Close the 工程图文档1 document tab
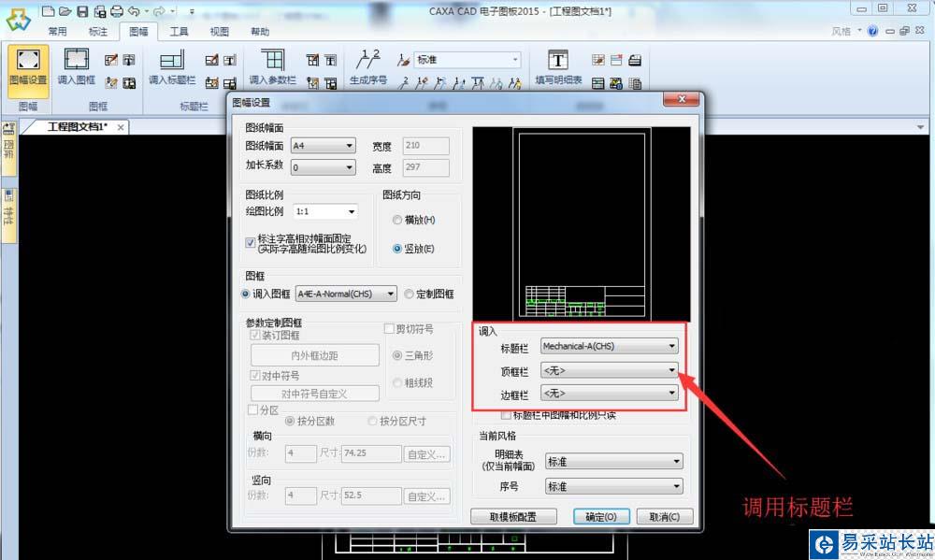The image size is (935, 560). 121,127
